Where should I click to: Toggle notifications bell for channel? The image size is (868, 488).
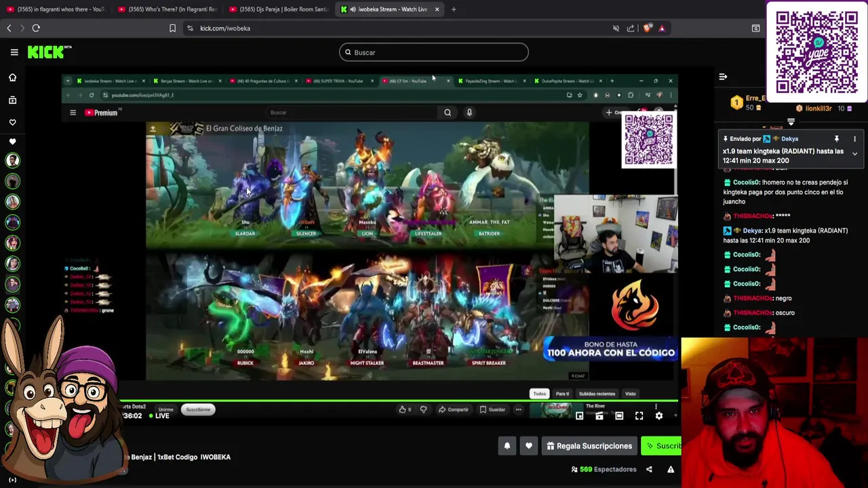(507, 446)
